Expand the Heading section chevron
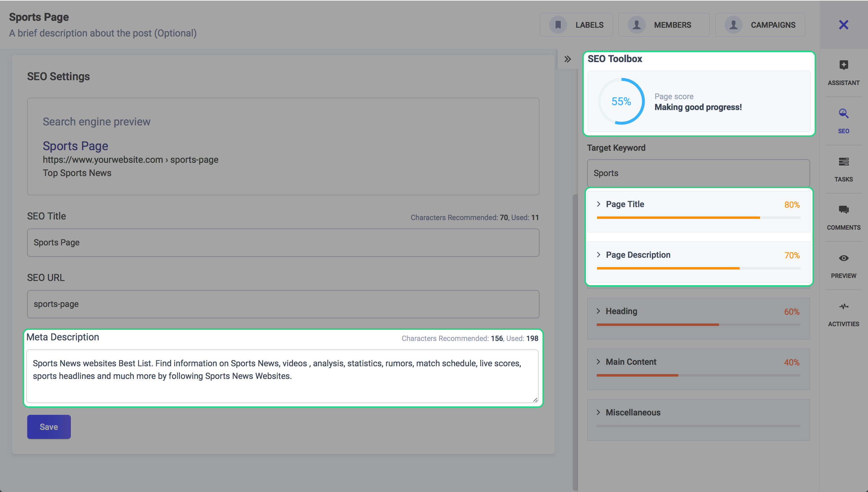Screen dimensions: 868x492 coord(599,311)
